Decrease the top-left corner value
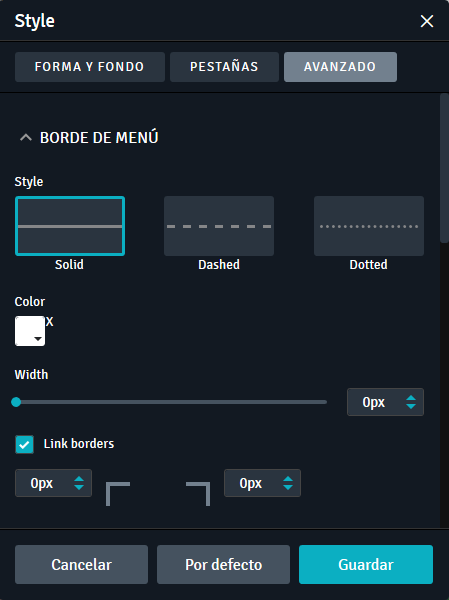Screen dimensions: 449x600 pos(79,487)
